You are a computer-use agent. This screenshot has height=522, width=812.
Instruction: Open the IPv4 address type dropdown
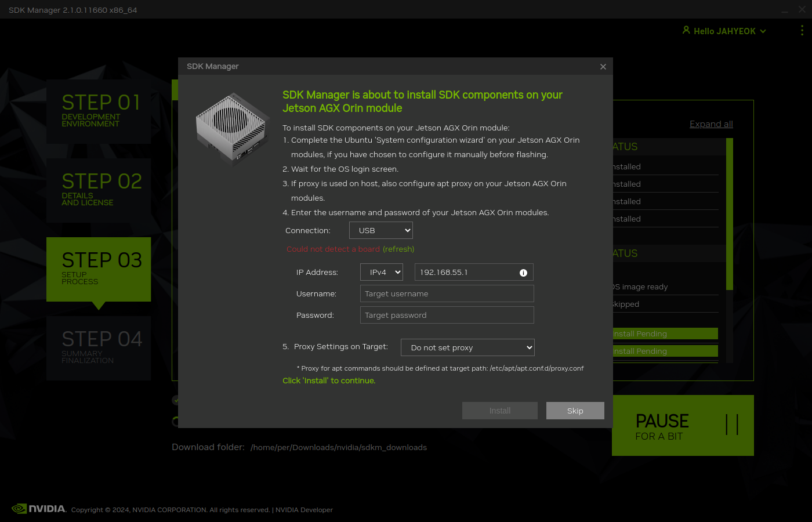pyautogui.click(x=382, y=272)
